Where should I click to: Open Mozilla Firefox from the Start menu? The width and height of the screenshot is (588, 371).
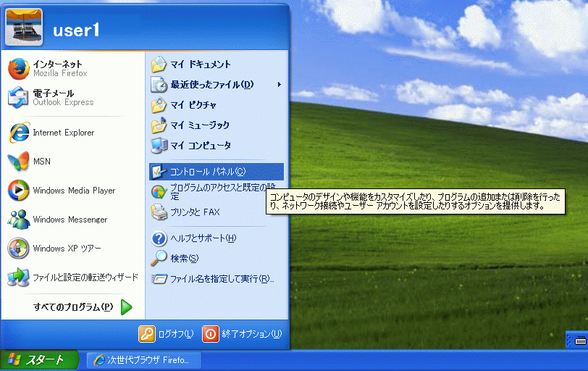click(58, 69)
